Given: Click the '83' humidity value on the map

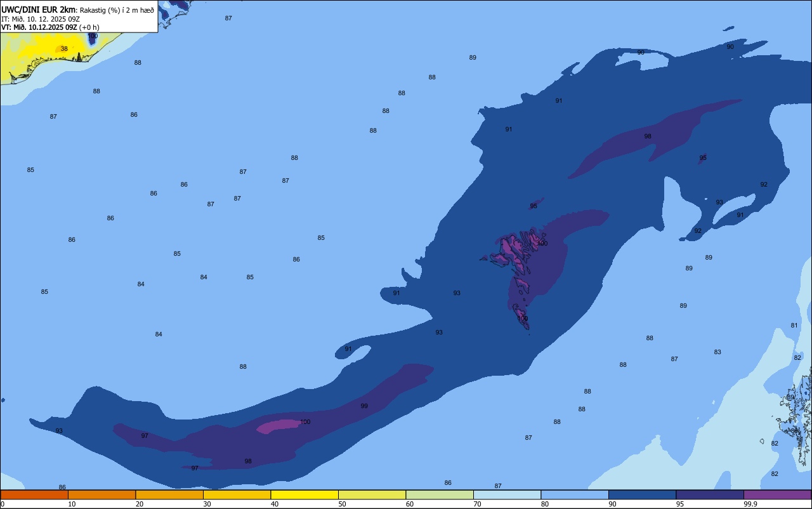Looking at the screenshot, I should [717, 352].
